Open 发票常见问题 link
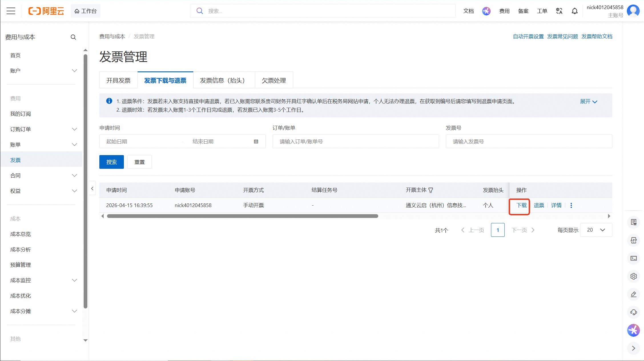This screenshot has height=361, width=644. coord(563,37)
